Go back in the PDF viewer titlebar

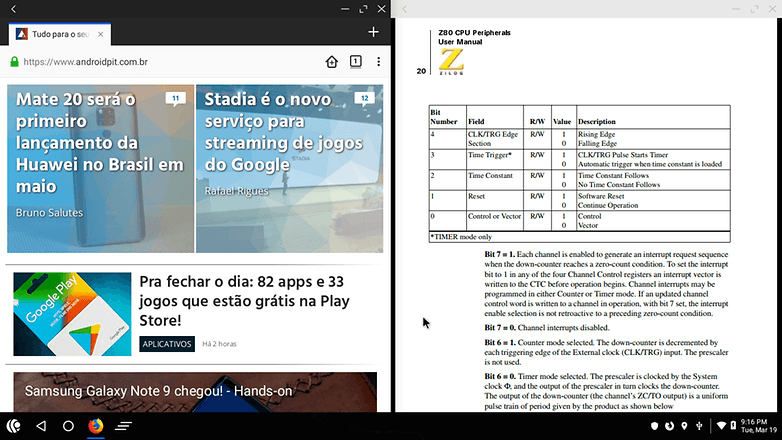404,9
